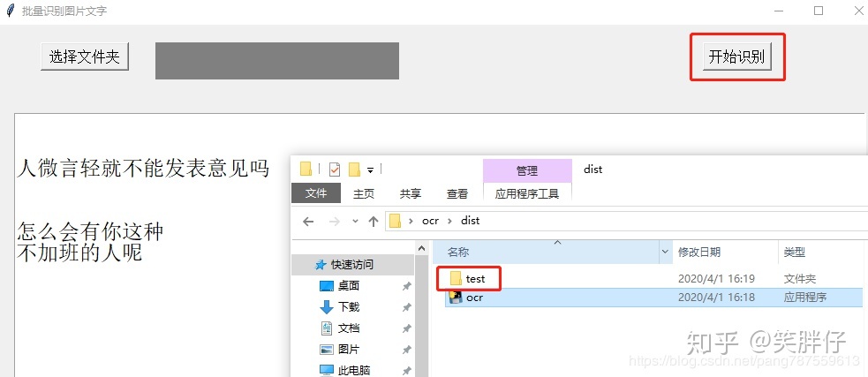
Task: Click recognized text 人微言轻就不能发表意见吗
Action: (143, 168)
